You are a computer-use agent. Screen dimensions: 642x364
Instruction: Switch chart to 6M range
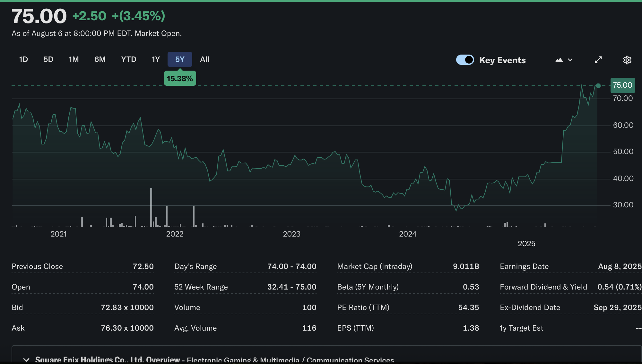tap(100, 59)
